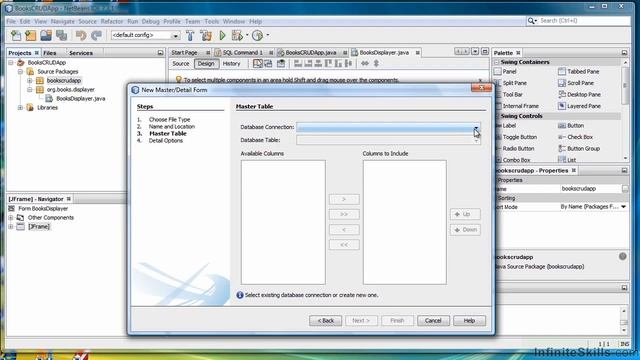Screen dimensions: 640x360
Task: Click the Help button in wizard
Action: [469, 321]
